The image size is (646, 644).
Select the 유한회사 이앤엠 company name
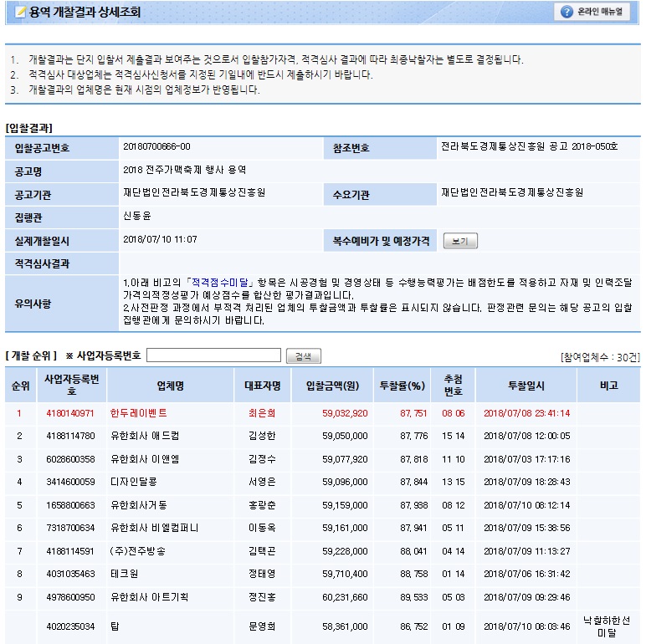145,459
